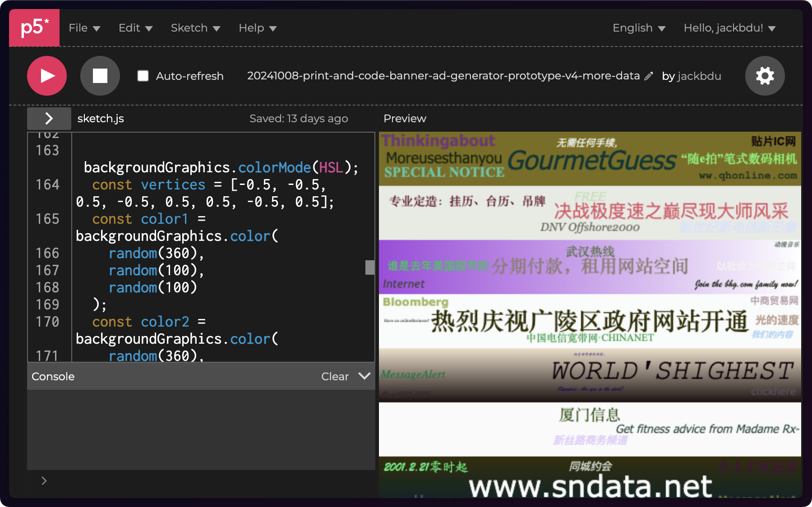Screen dimensions: 812x507
Task: Open the Edit menu
Action: click(x=135, y=28)
